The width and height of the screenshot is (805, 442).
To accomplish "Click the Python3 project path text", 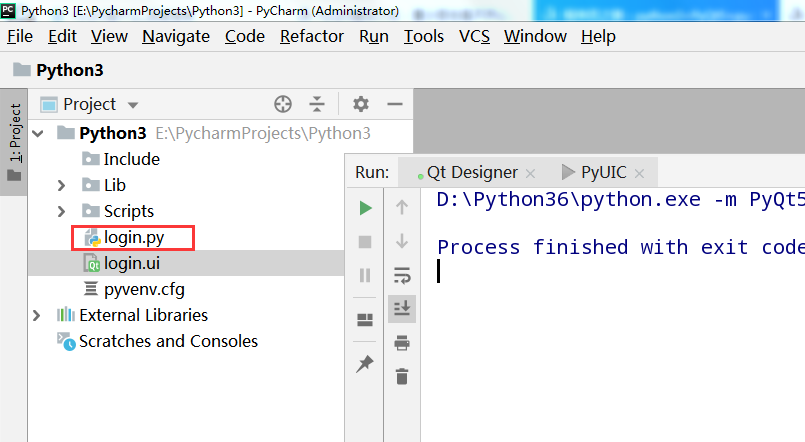I will 263,133.
